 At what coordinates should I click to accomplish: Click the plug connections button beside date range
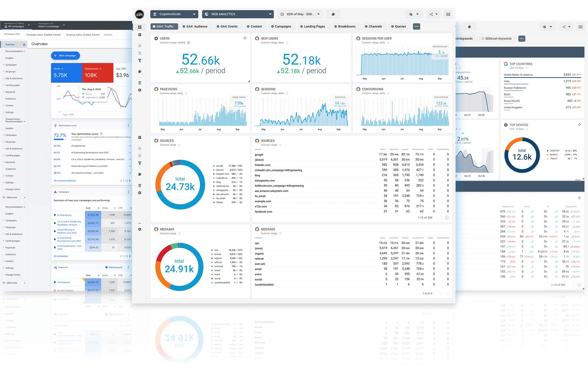333,14
